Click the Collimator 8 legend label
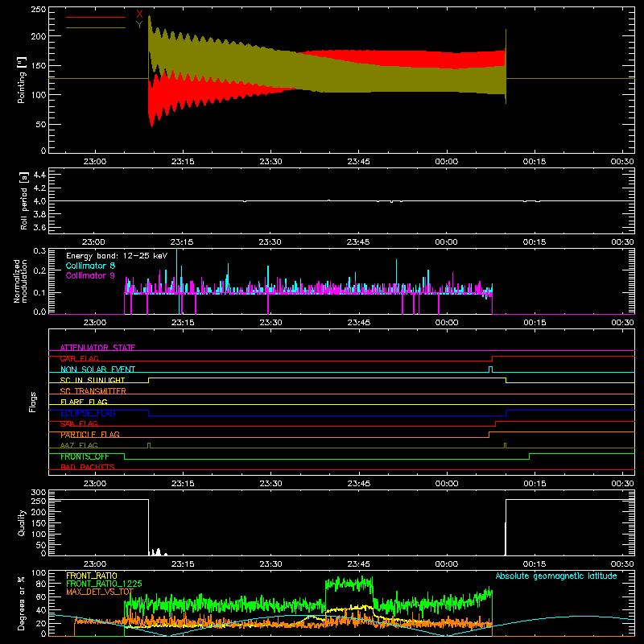 point(90,266)
